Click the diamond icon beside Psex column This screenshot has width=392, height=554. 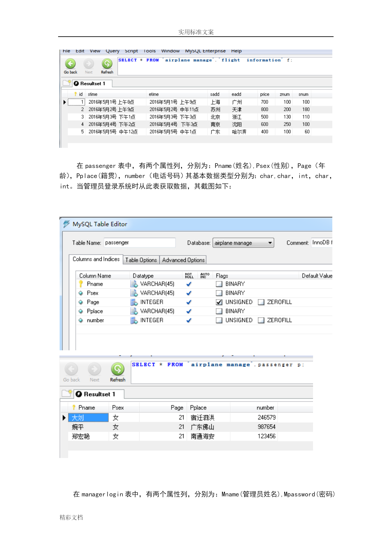81,293
